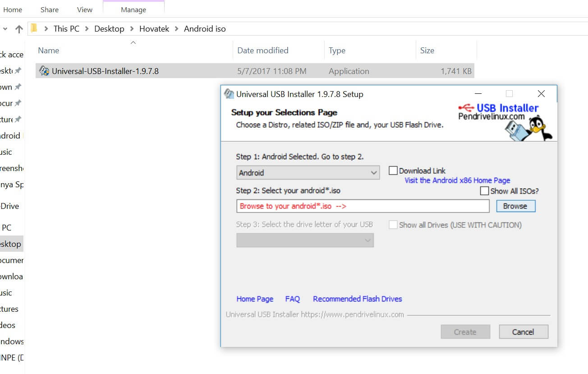Switch to the Manage ribbon tab
This screenshot has width=588, height=374.
(x=133, y=9)
